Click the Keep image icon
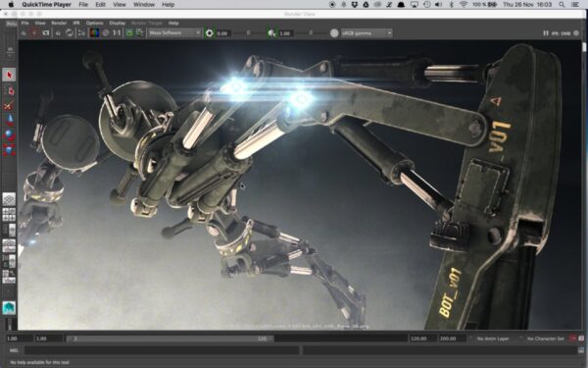The width and height of the screenshot is (588, 368). pyautogui.click(x=129, y=33)
